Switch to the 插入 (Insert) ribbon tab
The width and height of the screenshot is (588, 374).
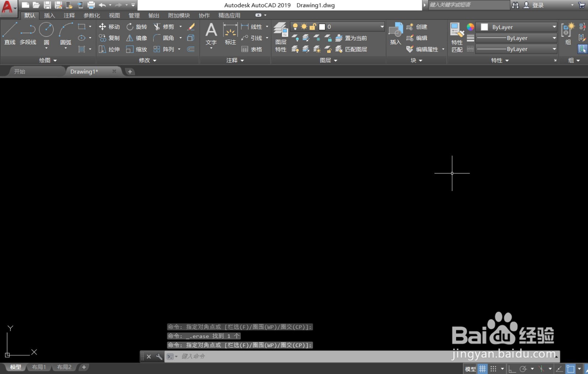point(49,15)
